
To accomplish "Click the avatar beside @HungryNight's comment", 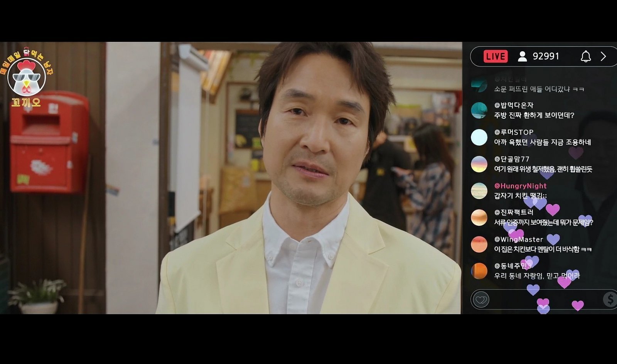I will click(x=479, y=191).
